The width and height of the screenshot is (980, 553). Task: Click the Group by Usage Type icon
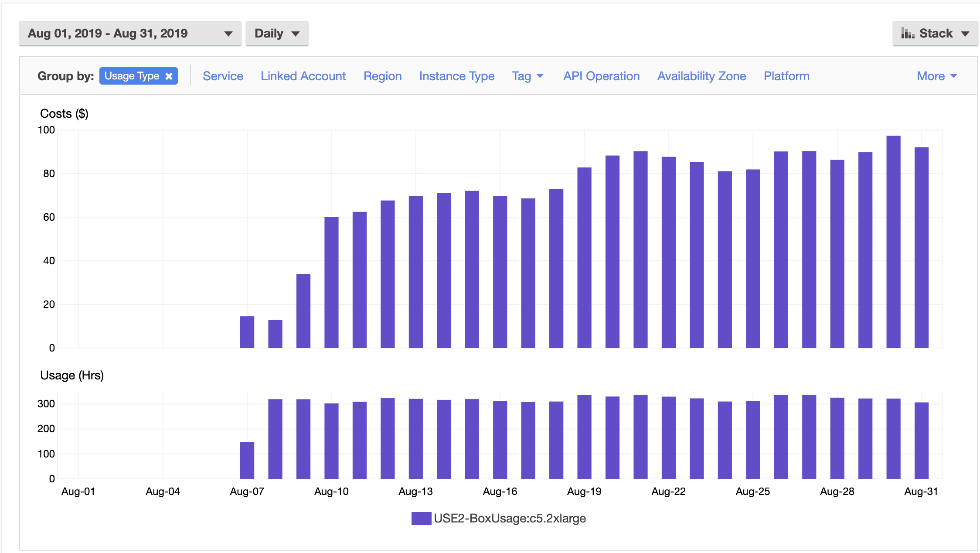click(x=138, y=75)
